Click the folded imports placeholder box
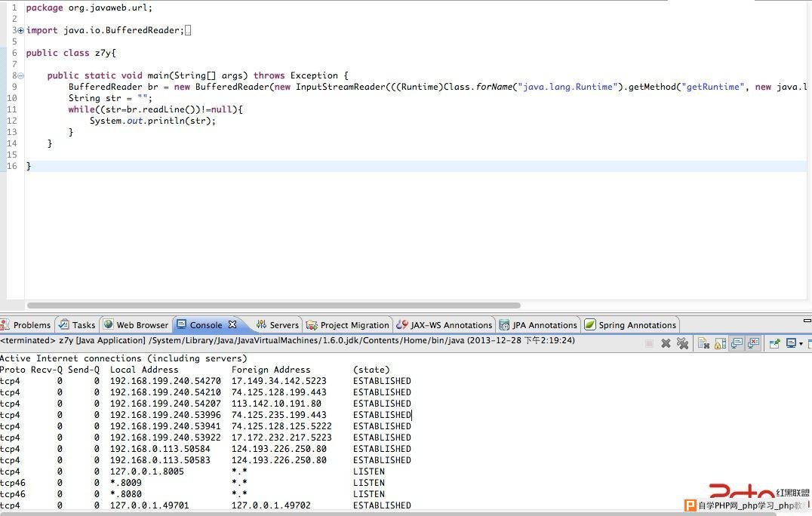Screen dimensions: 812x516 (188, 30)
